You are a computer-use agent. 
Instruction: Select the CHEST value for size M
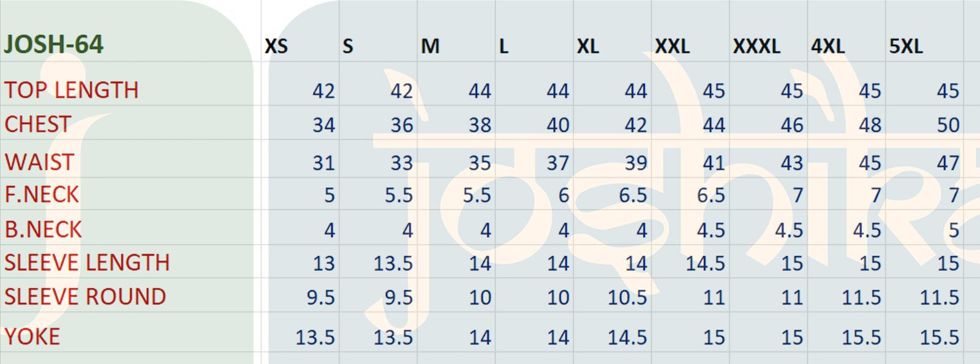coord(480,125)
